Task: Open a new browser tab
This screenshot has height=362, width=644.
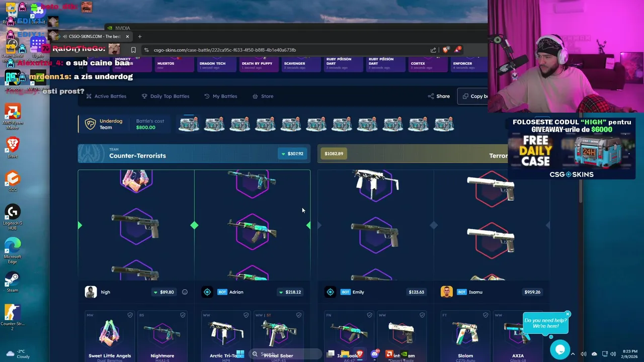Action: click(140, 36)
